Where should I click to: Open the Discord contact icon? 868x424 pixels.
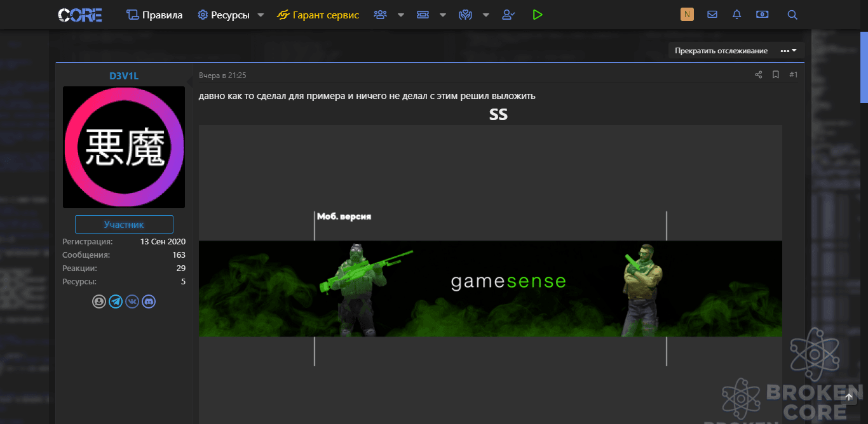pyautogui.click(x=149, y=301)
